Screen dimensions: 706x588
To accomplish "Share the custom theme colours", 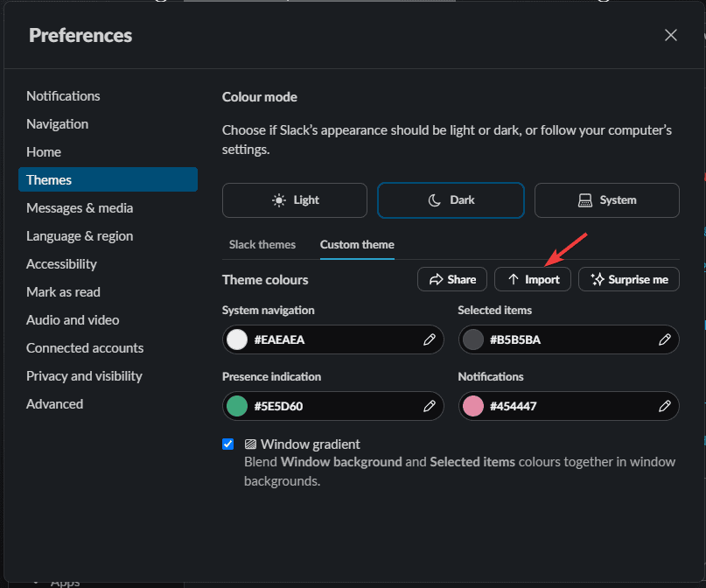I will [x=452, y=279].
